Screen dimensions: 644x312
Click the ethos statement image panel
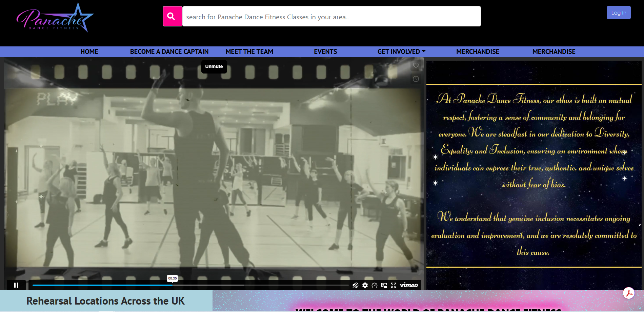click(x=534, y=175)
